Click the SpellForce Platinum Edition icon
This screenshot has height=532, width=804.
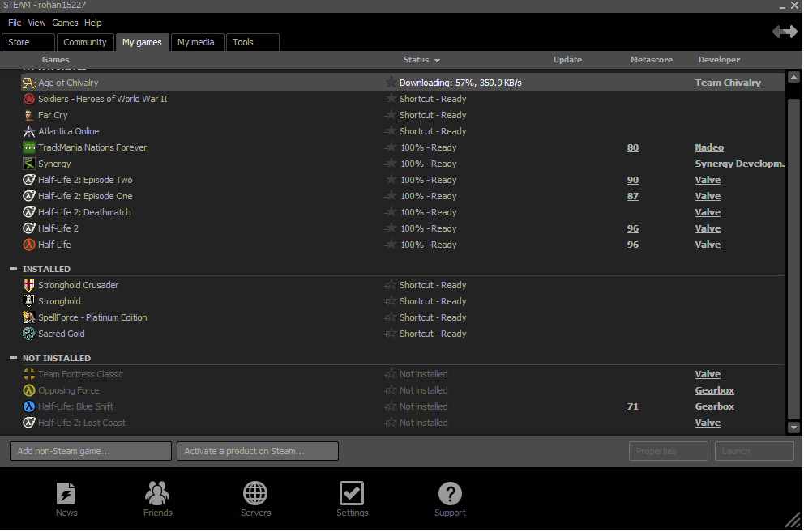[28, 317]
